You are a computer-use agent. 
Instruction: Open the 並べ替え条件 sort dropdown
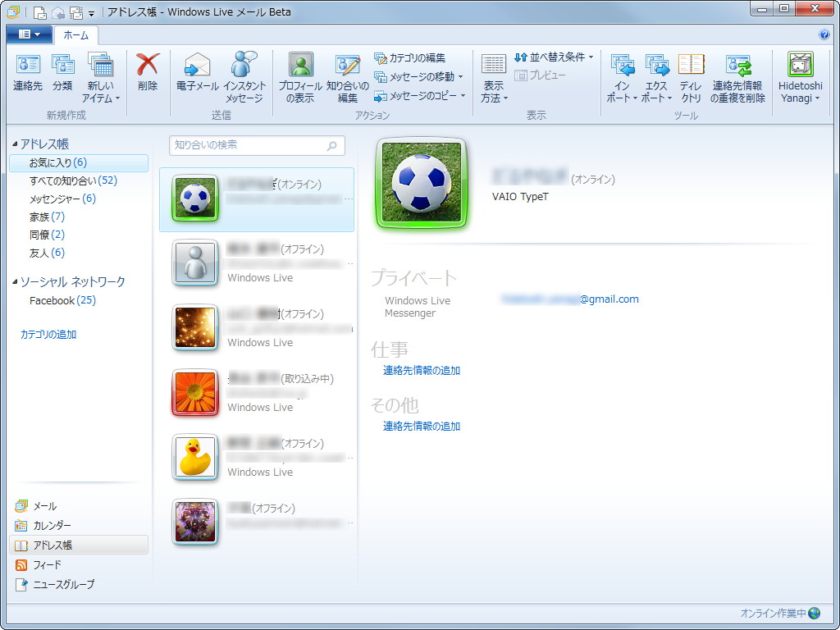coord(554,57)
